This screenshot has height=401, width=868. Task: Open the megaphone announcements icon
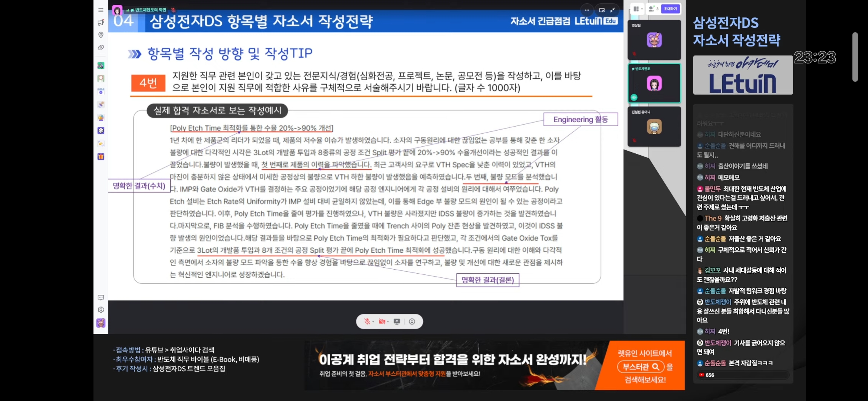(x=101, y=23)
